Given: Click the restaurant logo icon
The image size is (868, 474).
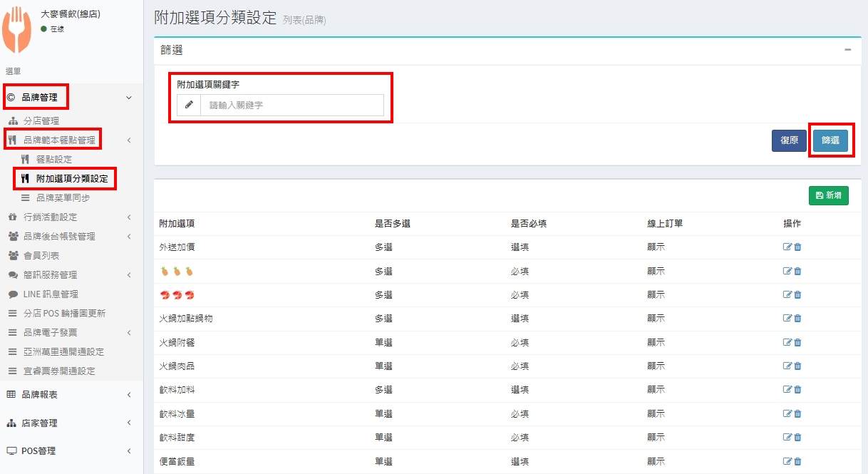Looking at the screenshot, I should pos(16,30).
